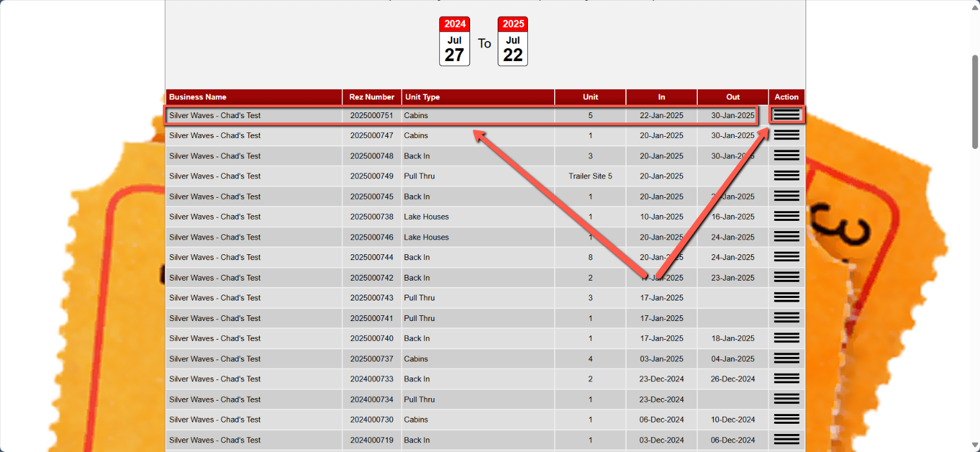Click unit 8 in row 2025000744

pyautogui.click(x=591, y=257)
